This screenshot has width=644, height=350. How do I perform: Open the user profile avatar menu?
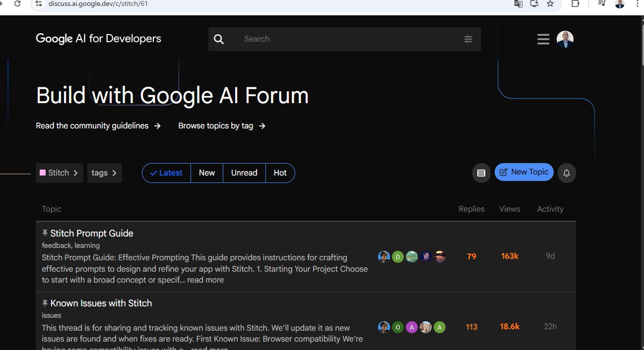(565, 39)
